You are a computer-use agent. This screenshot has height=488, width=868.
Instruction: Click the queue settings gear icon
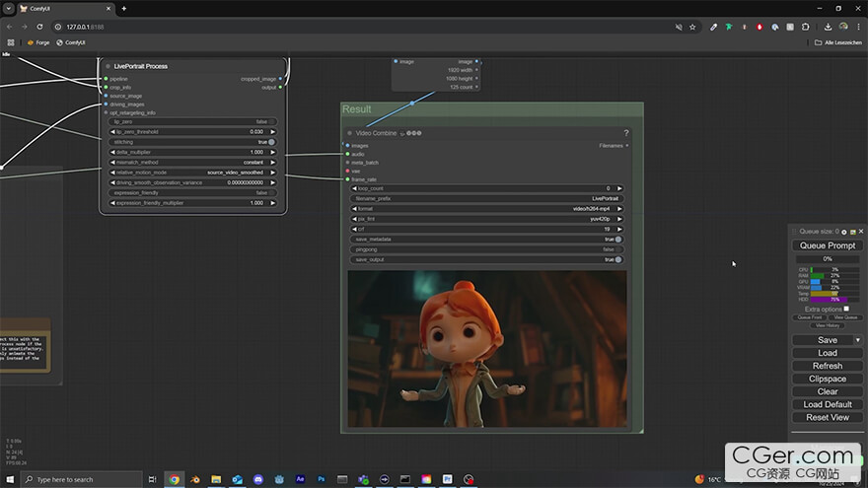pyautogui.click(x=843, y=232)
